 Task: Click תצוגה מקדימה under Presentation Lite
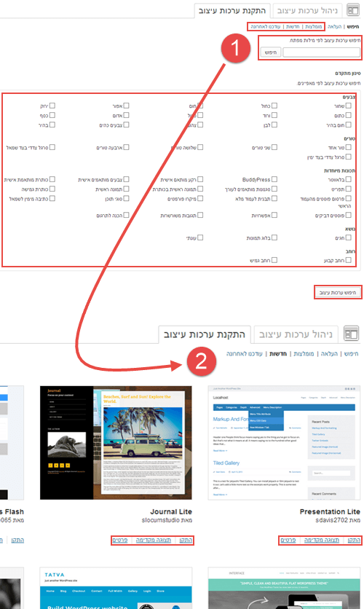click(322, 541)
